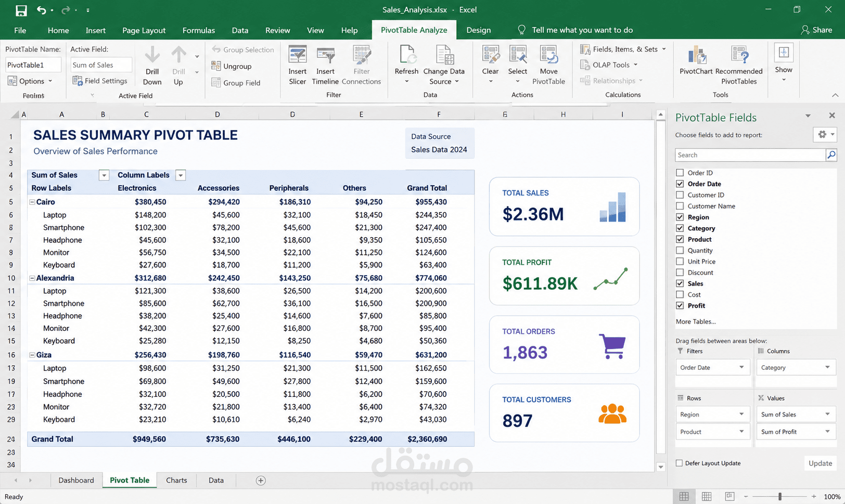
Task: Check the Quantity field checkbox
Action: 680,250
